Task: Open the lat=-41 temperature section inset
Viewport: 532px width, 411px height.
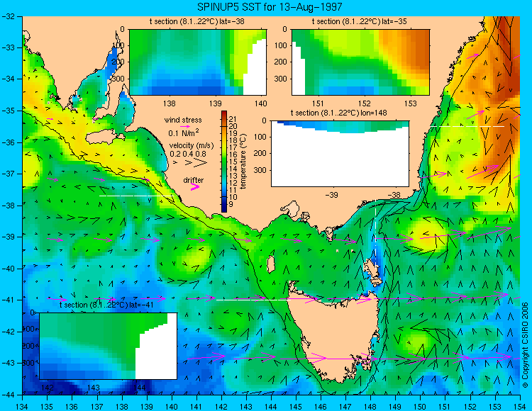Action: click(109, 346)
